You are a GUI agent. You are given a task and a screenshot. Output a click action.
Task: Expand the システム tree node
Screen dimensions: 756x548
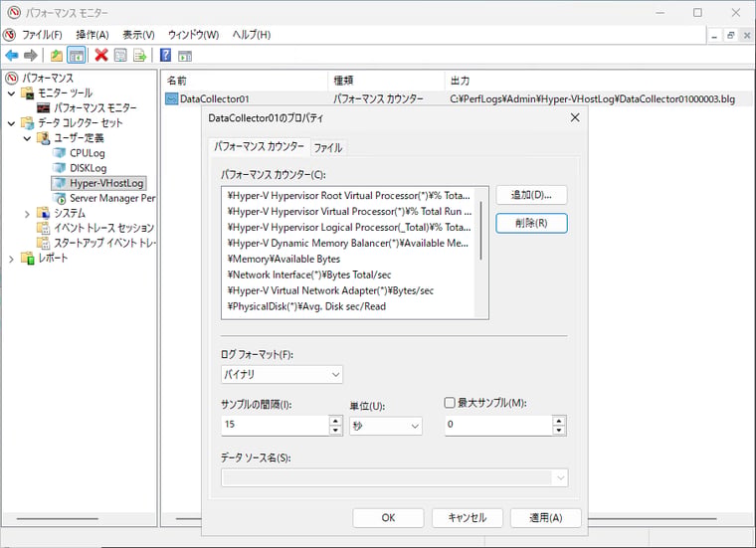(x=27, y=214)
